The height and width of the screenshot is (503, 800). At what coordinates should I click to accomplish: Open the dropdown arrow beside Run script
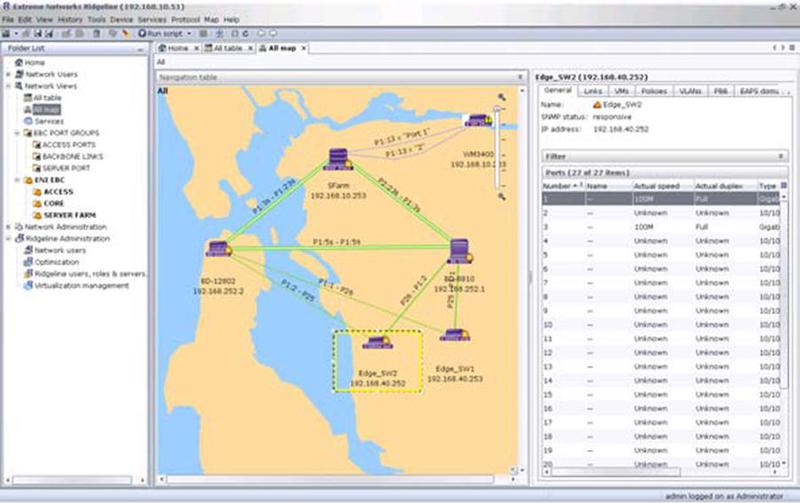coord(189,34)
